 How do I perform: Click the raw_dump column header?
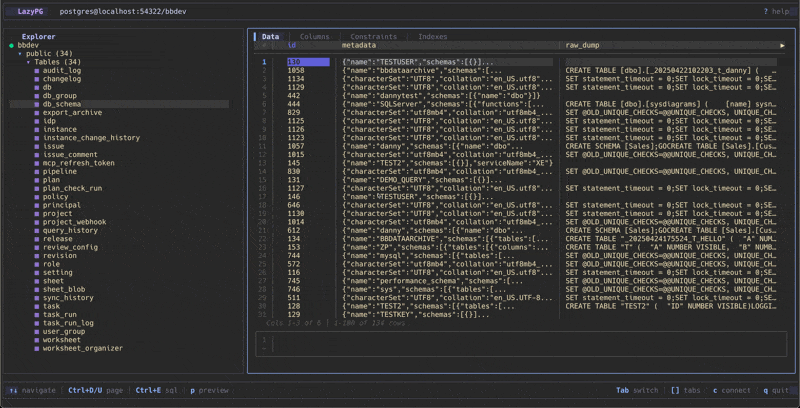[x=582, y=45]
